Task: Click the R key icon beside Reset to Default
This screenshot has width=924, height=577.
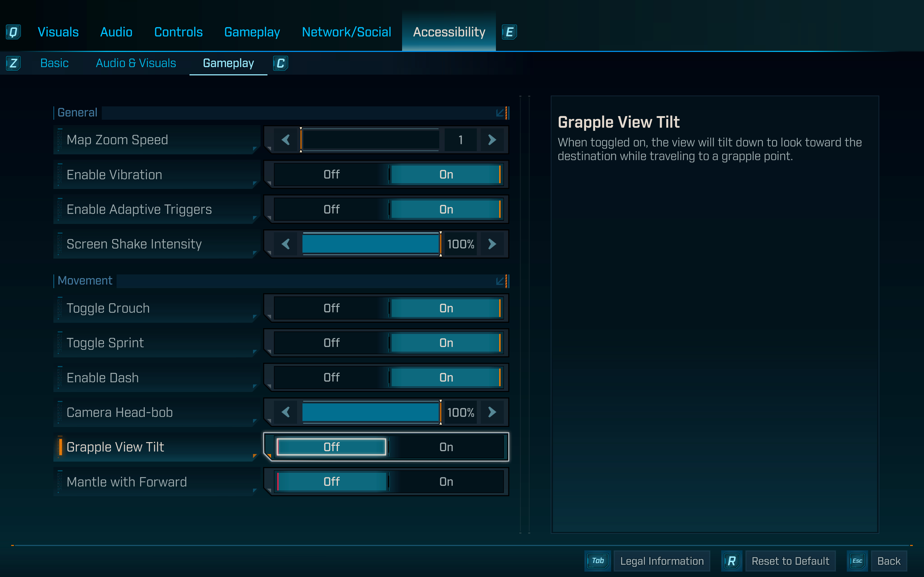Action: coord(732,560)
